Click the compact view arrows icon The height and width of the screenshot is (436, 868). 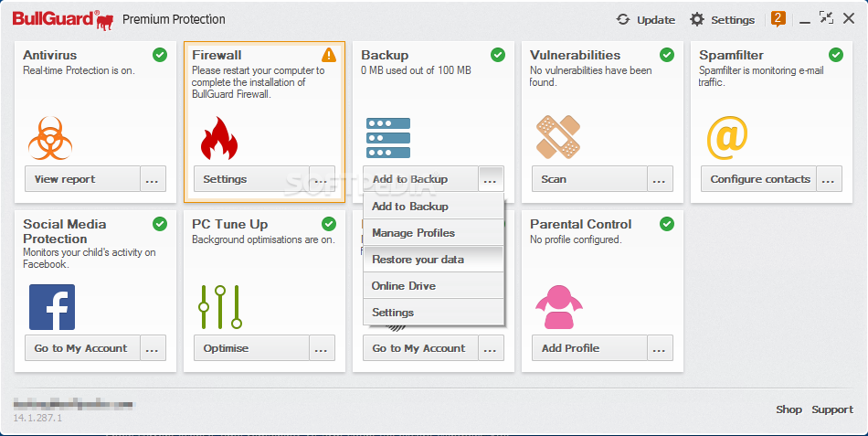tap(826, 17)
